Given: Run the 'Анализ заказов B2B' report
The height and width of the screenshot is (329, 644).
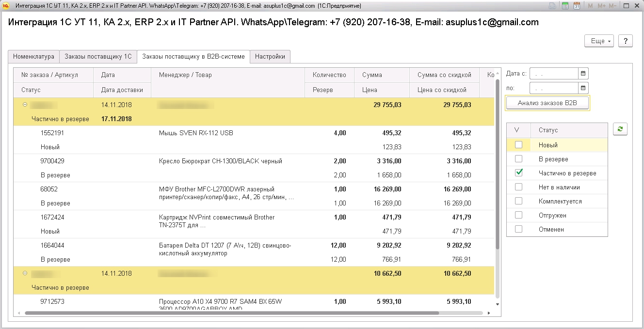Looking at the screenshot, I should (547, 102).
